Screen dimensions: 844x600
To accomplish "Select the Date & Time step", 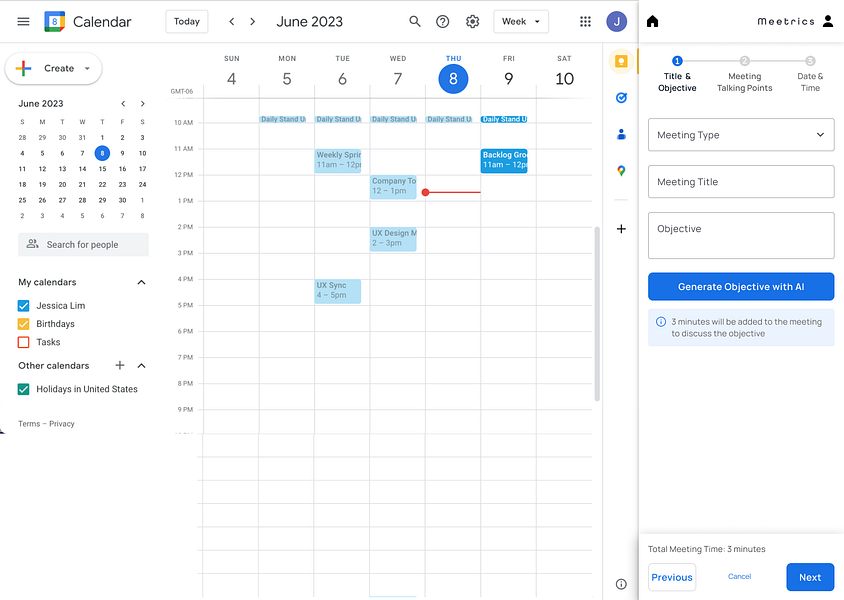I will coord(810,75).
